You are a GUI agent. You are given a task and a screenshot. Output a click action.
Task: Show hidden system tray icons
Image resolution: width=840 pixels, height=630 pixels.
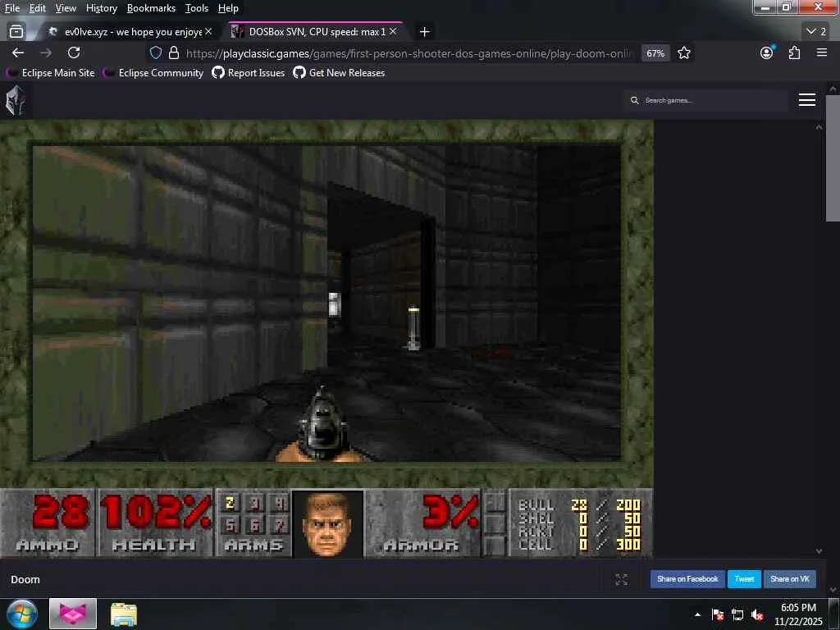(x=697, y=615)
